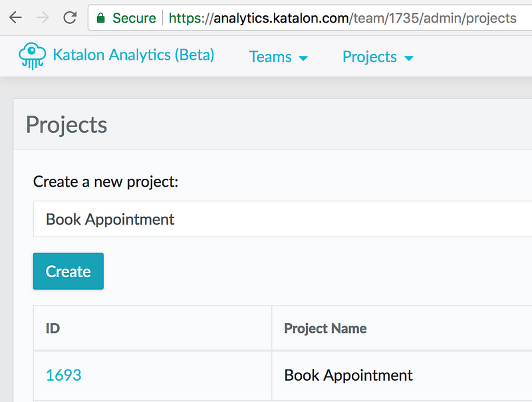Click the Projects panel heading
This screenshot has height=402, width=532.
click(x=66, y=125)
